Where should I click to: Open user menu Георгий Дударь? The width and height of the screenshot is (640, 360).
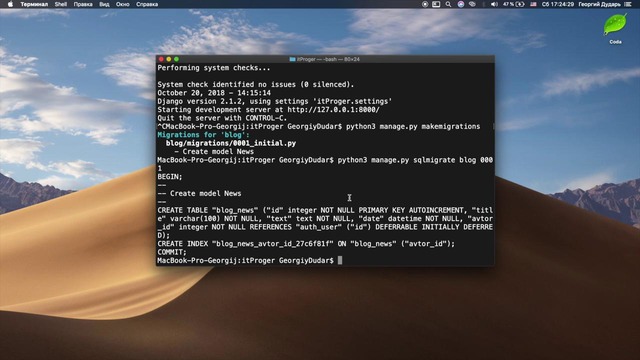tap(599, 4)
